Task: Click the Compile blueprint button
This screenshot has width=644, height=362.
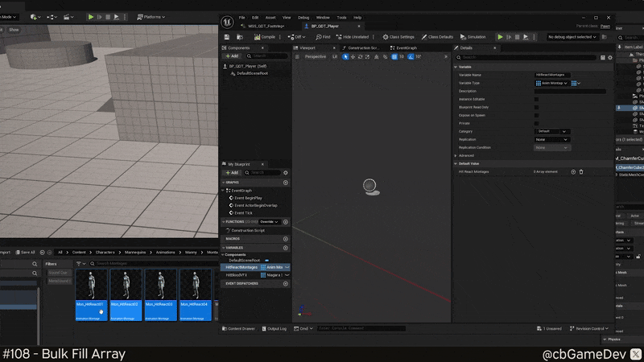Action: tap(266, 37)
